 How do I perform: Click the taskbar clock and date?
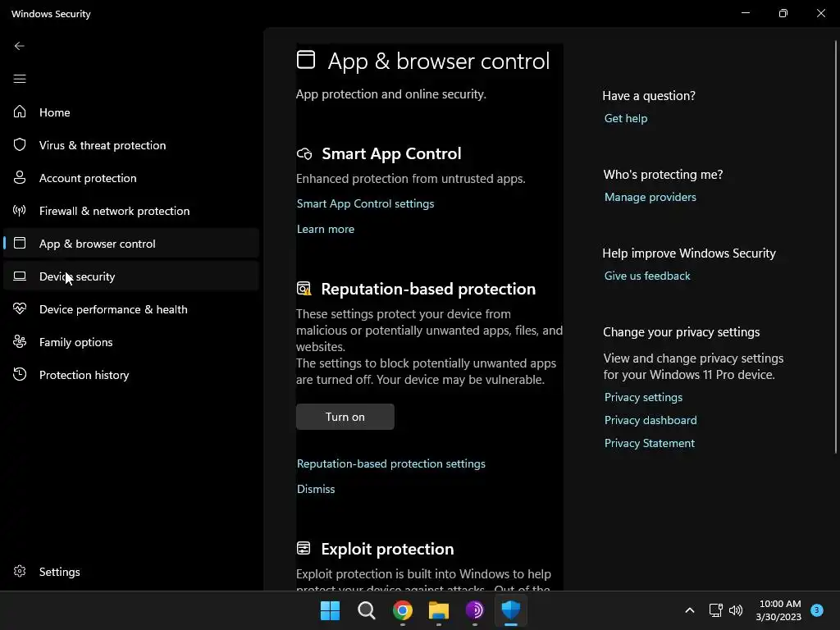(x=778, y=610)
